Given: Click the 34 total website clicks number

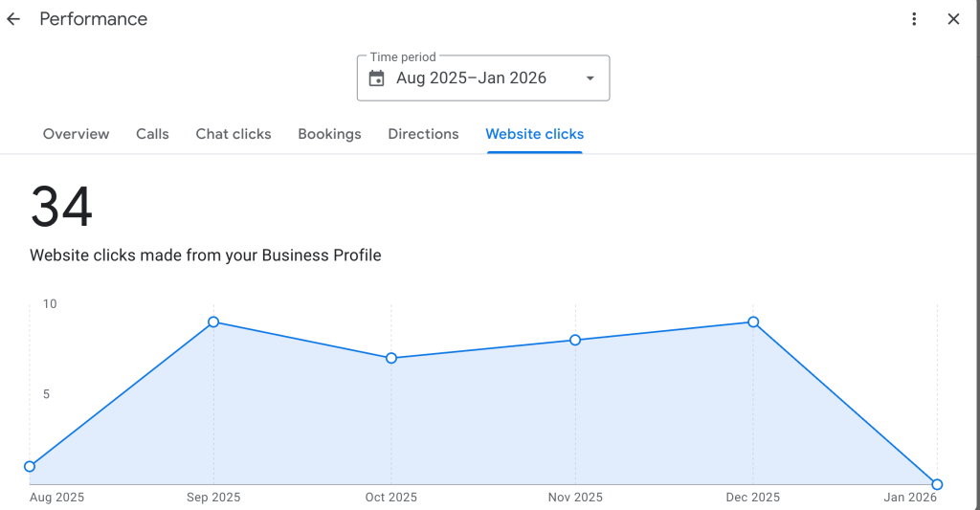Looking at the screenshot, I should click(x=61, y=207).
